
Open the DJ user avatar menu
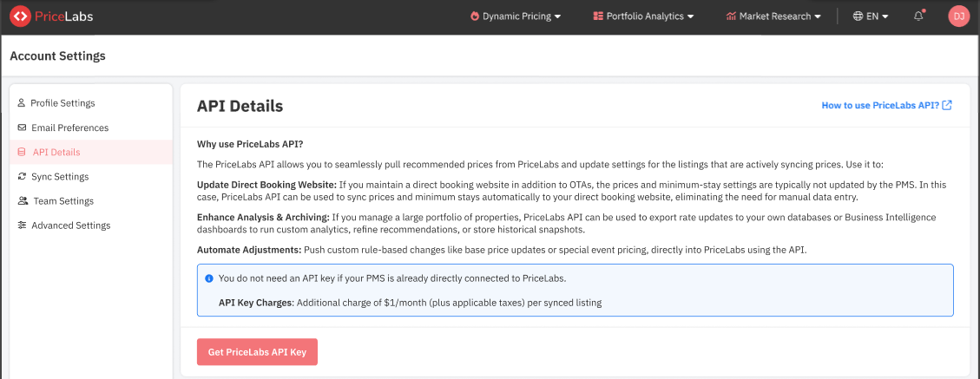(958, 16)
